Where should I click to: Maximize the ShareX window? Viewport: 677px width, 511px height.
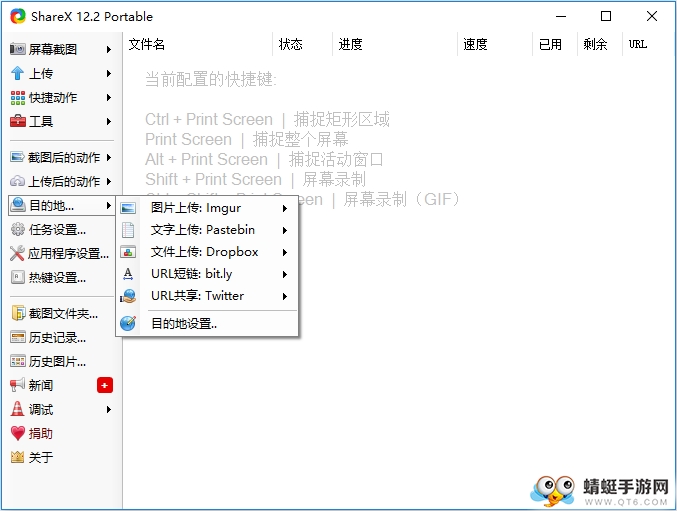coord(606,16)
